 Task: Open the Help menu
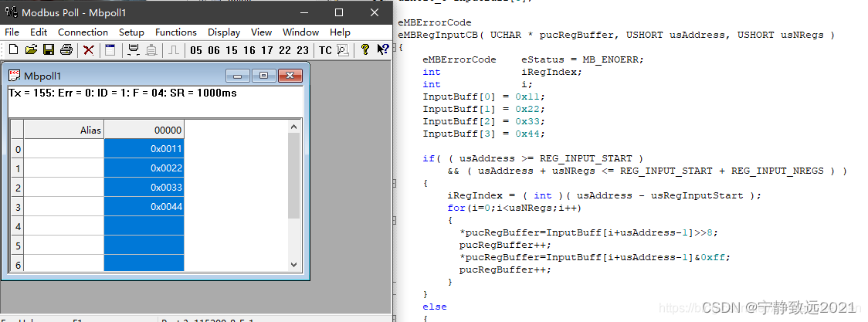340,32
